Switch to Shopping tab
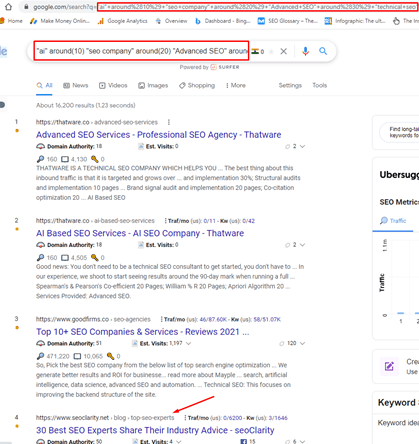This screenshot has width=419, height=444. tap(197, 85)
